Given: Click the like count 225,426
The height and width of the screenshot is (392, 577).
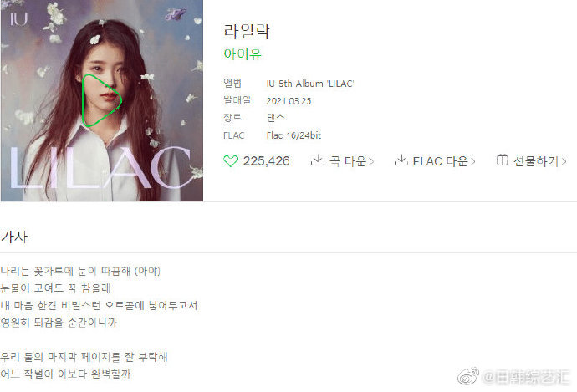Looking at the screenshot, I should [x=267, y=161].
